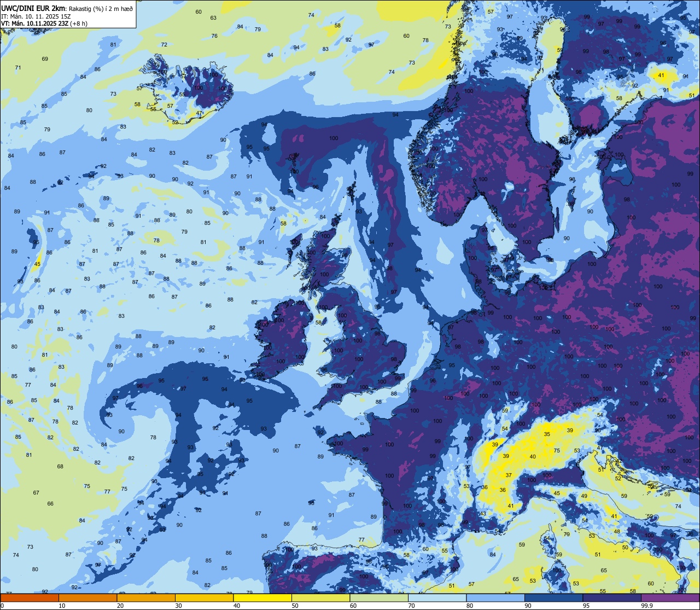700x610 pixels.
Task: Click the "Rakastig (%) í 2 m hæð" label
Action: [x=100, y=9]
